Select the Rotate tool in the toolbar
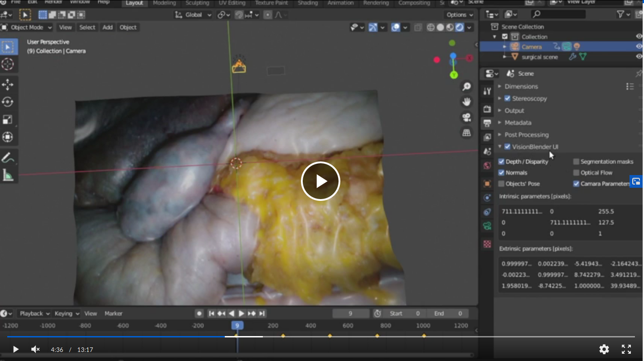This screenshot has width=644, height=361. coord(8,102)
